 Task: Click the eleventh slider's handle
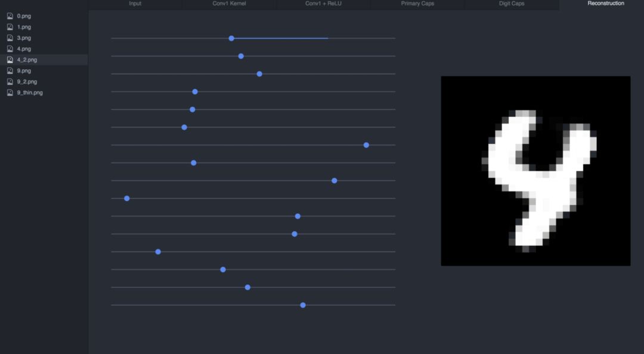pyautogui.click(x=298, y=216)
